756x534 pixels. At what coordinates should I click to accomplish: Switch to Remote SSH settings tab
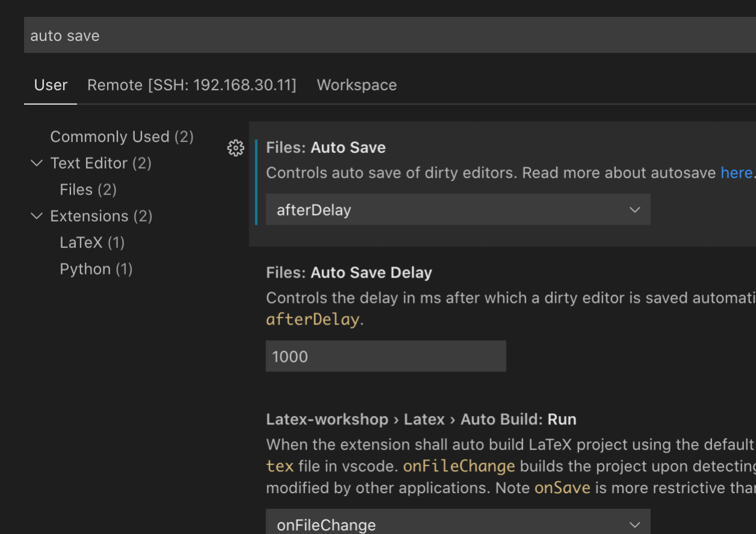pyautogui.click(x=191, y=85)
